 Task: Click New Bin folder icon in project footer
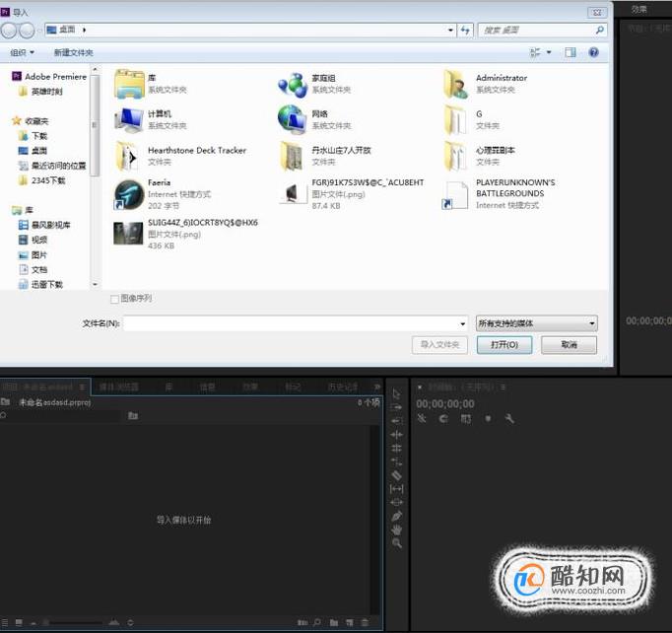pyautogui.click(x=334, y=622)
